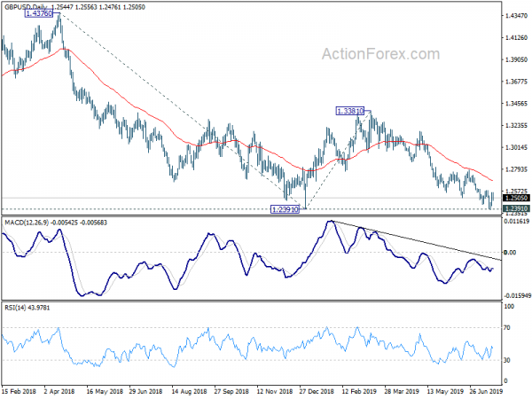
Task: Click the RSI 70 level label
Action: tap(507, 328)
